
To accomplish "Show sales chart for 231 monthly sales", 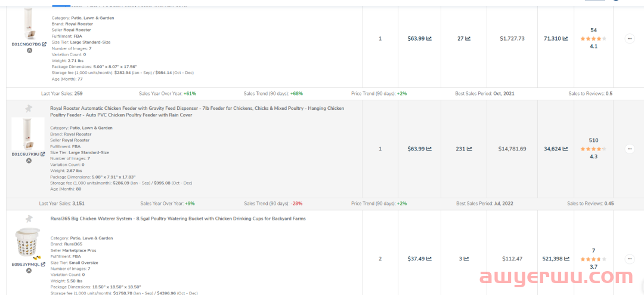I will click(469, 149).
